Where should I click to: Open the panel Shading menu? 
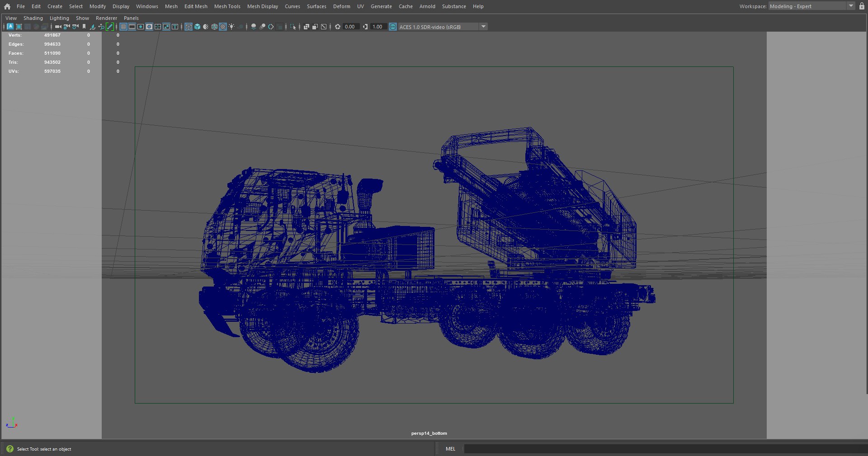pos(33,18)
